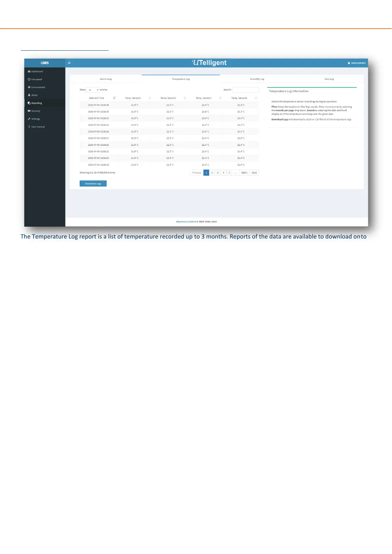392x554 pixels.
Task: Go to page 2 of results
Action: [x=212, y=173]
